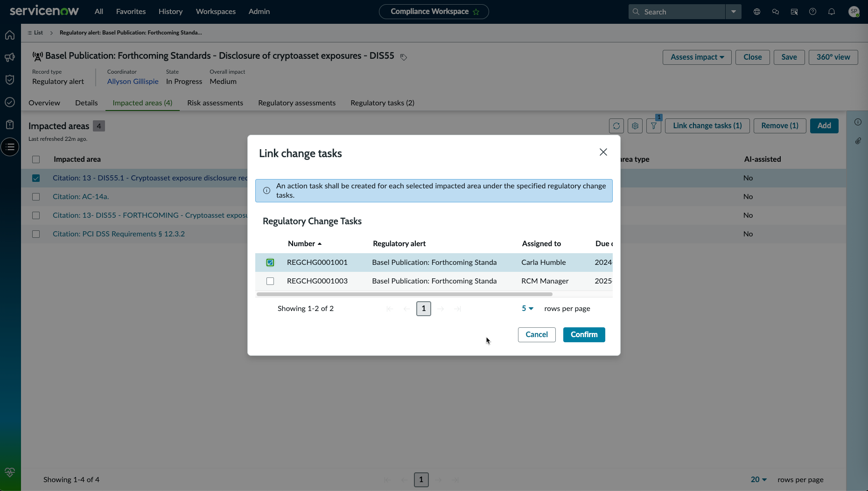Image resolution: width=868 pixels, height=491 pixels.
Task: Open the Workspaces menu
Action: click(216, 12)
